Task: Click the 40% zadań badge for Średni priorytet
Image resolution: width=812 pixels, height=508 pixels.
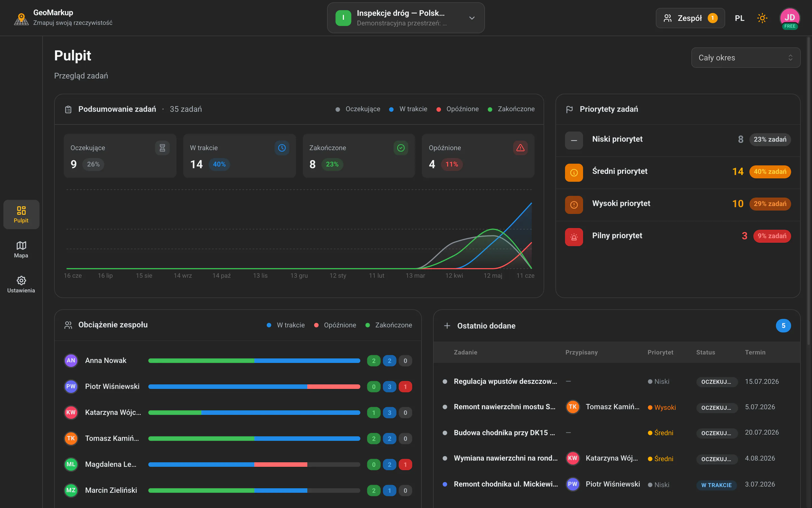Action: (770, 172)
